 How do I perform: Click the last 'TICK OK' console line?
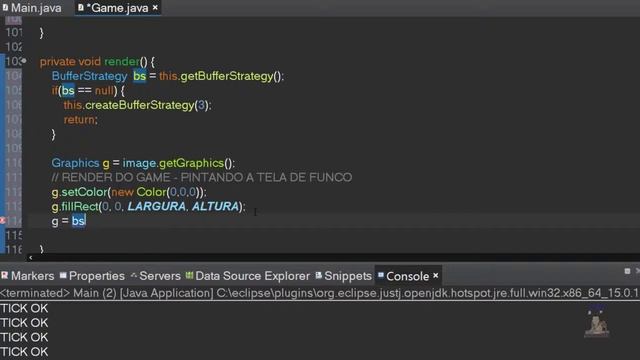(24, 351)
